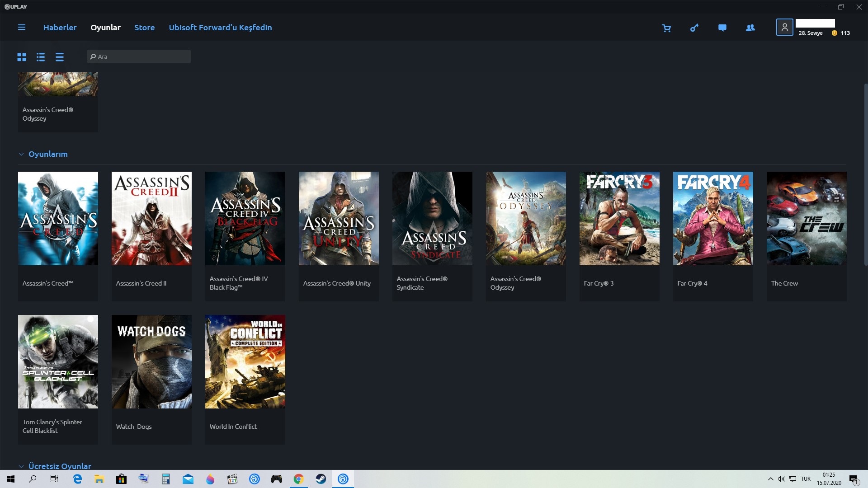The image size is (868, 488).
Task: Open Task View on the taskbar
Action: [54, 479]
